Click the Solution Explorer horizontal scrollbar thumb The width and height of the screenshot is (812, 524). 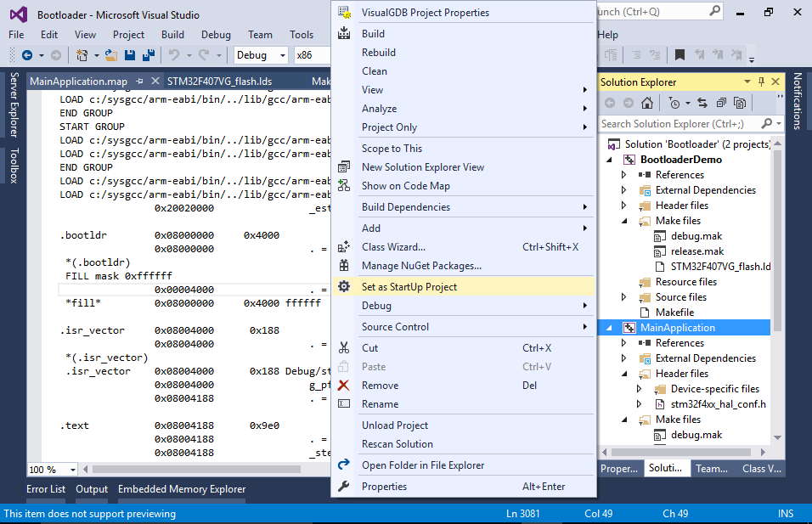pos(681,452)
